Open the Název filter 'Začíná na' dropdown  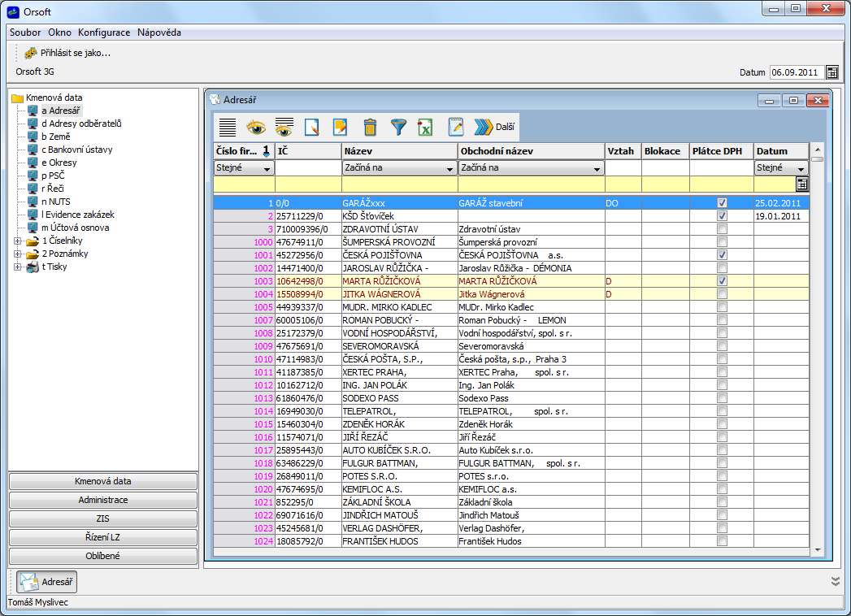tap(449, 168)
